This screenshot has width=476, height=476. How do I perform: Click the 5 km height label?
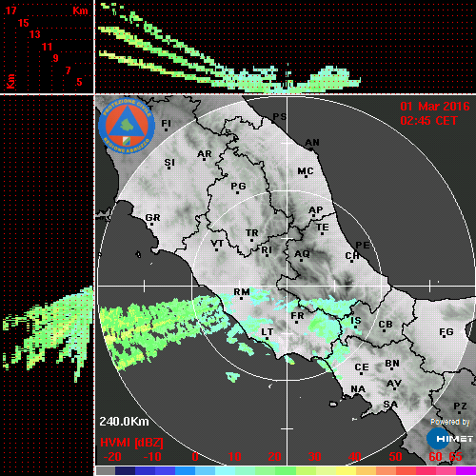pos(79,82)
